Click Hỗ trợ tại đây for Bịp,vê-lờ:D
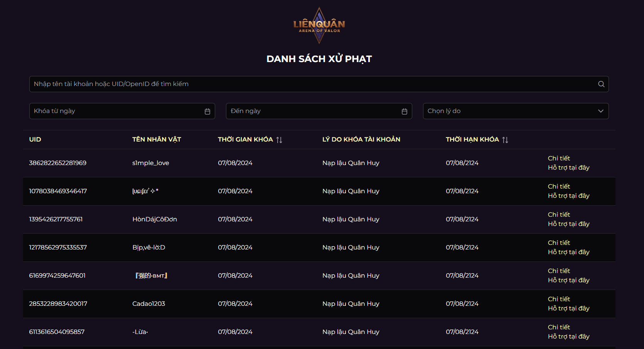The width and height of the screenshot is (644, 349). click(568, 252)
